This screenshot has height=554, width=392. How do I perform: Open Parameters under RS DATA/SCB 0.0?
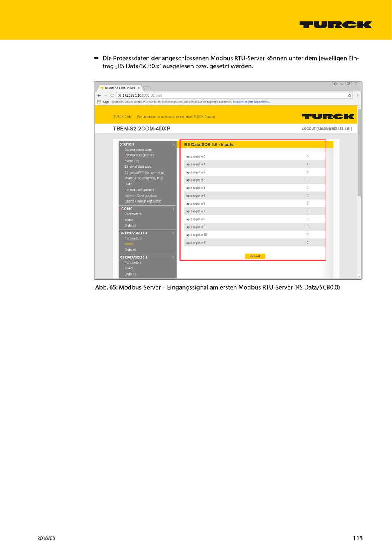pos(133,238)
